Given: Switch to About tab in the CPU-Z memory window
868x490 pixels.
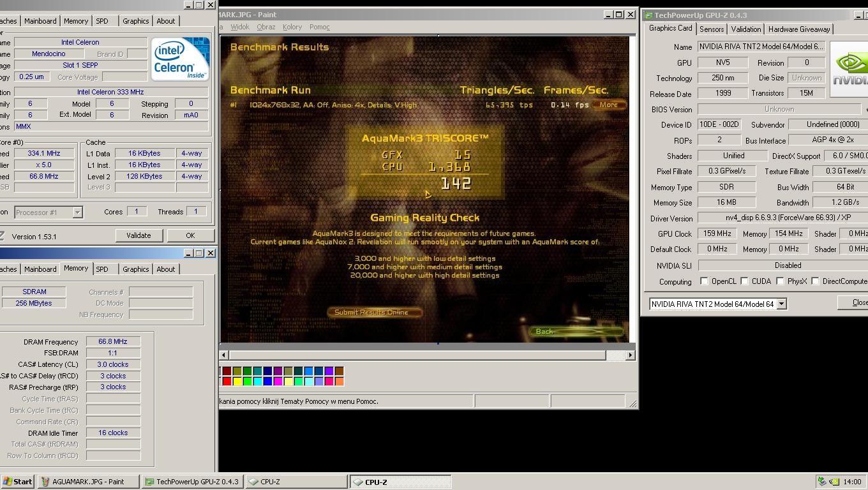Looking at the screenshot, I should [x=165, y=269].
